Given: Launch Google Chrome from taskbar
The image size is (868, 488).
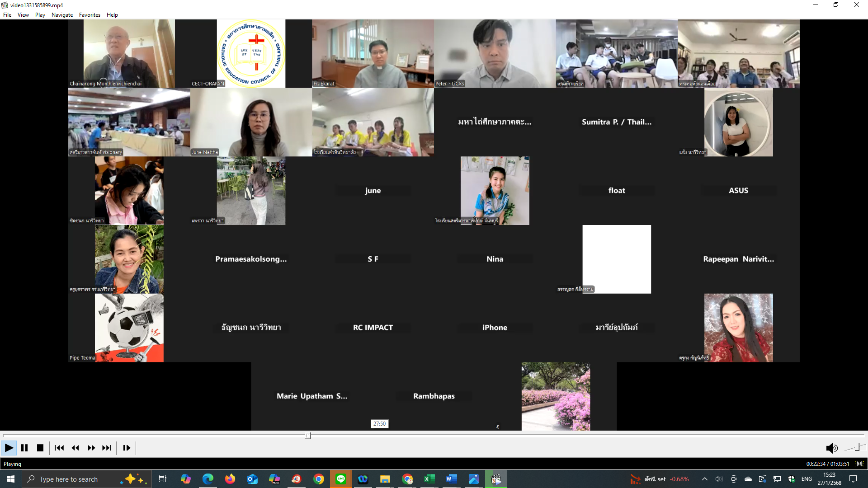Looking at the screenshot, I should [x=319, y=479].
